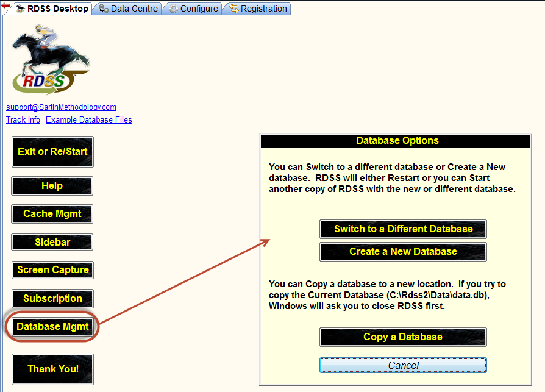Select Create a New Database
545x392 pixels.
[403, 252]
